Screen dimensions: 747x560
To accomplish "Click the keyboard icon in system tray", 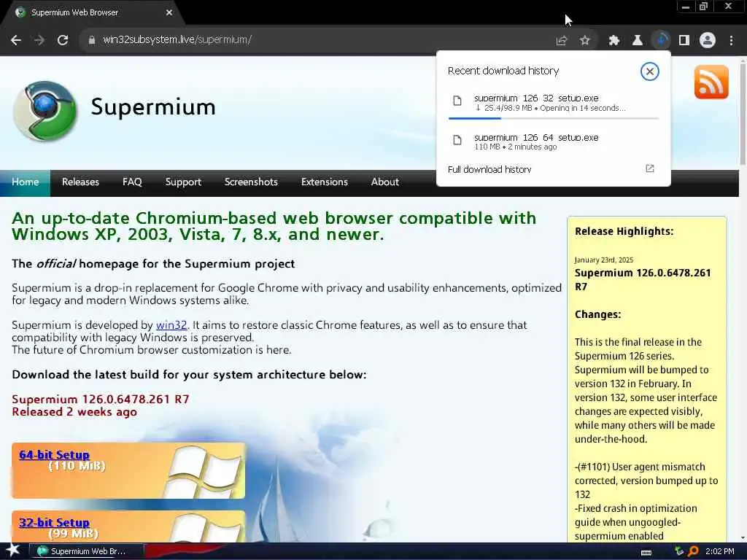I will click(646, 553).
